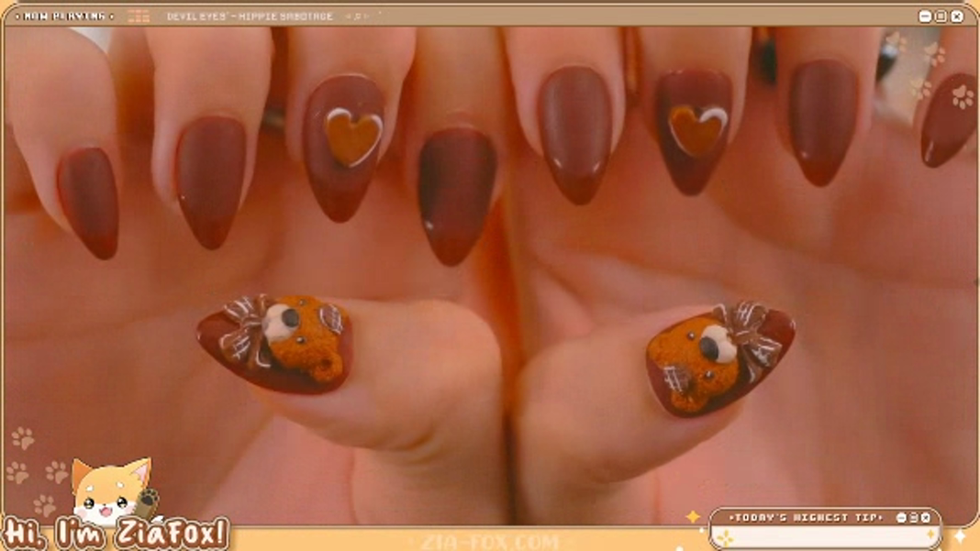Click the 'Hi, I'm ZiaFox!' greeting text
The height and width of the screenshot is (551, 980).
coord(115,534)
